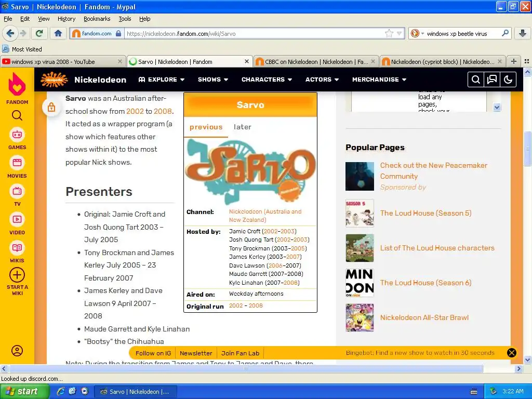Click the page lock icon beside the article
Viewport: 532px width, 399px height.
coord(51,107)
